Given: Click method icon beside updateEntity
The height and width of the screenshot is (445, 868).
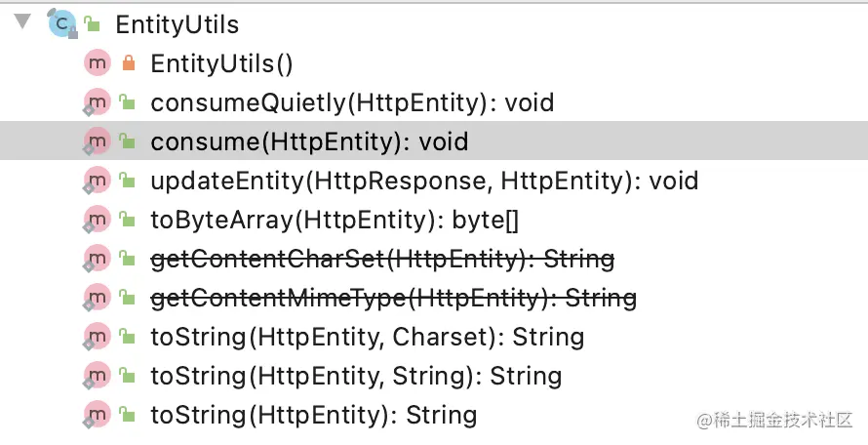Looking at the screenshot, I should click(97, 181).
